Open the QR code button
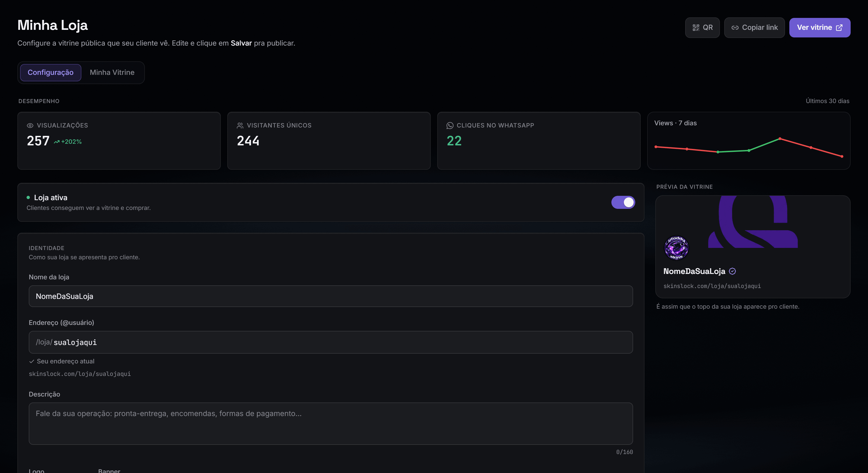Image resolution: width=868 pixels, height=473 pixels. click(x=702, y=28)
